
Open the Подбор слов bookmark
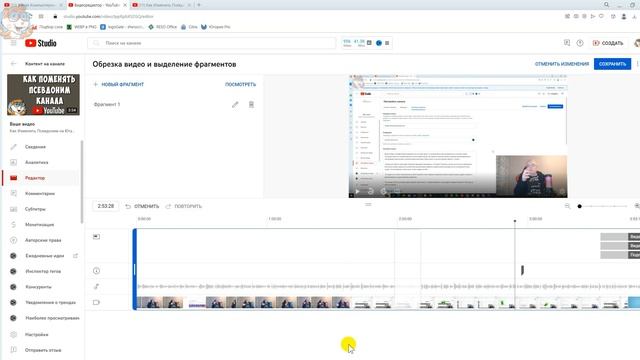click(x=47, y=27)
